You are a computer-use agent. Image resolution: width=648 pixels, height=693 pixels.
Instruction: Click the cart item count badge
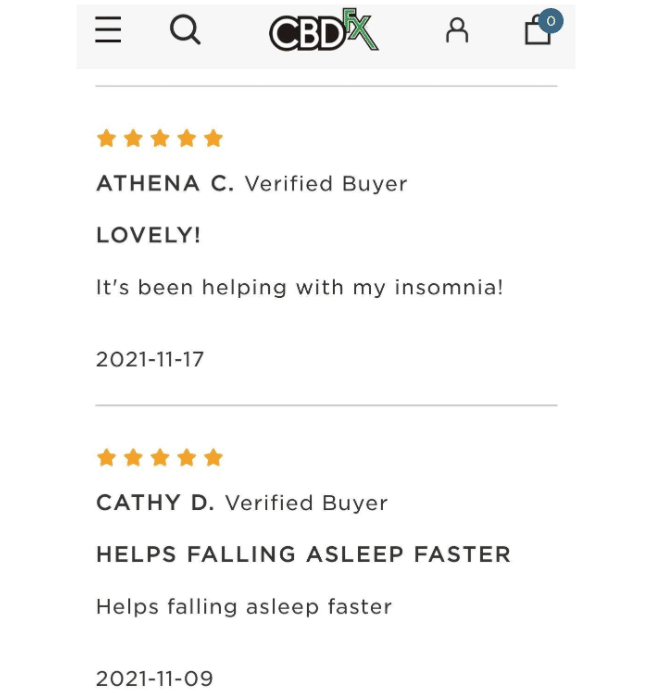pos(550,21)
